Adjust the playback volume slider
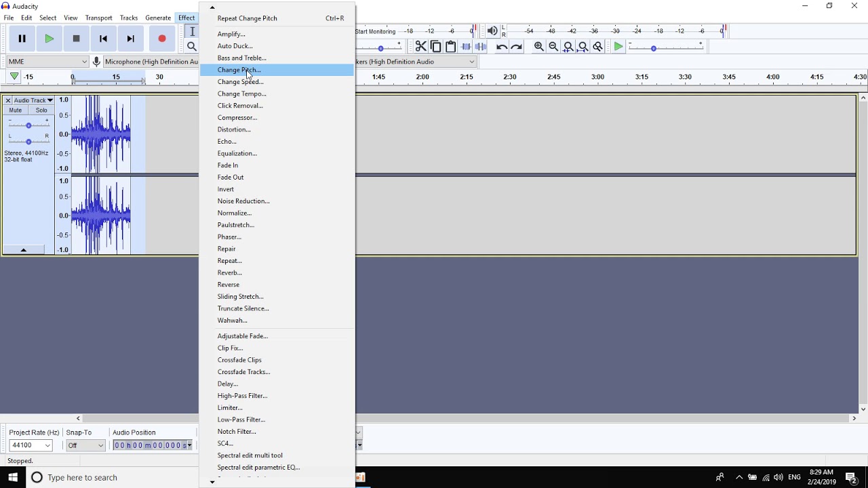This screenshot has width=868, height=488. [379, 47]
